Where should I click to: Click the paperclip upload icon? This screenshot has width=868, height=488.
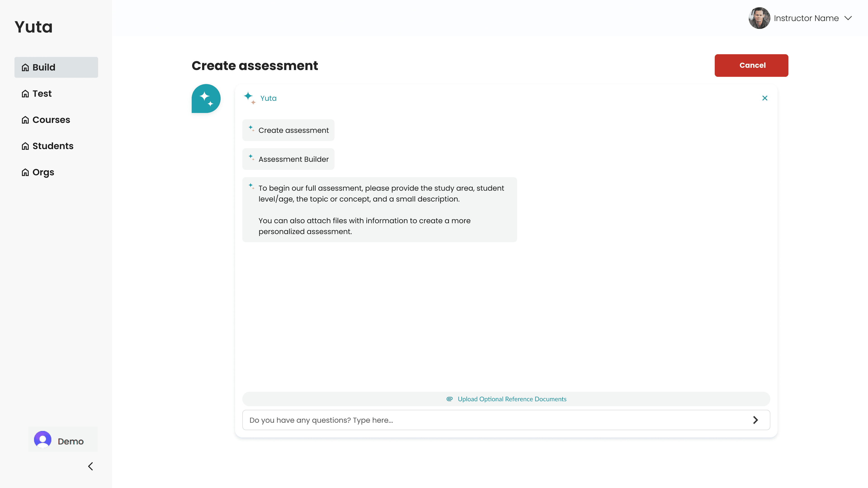pos(449,399)
